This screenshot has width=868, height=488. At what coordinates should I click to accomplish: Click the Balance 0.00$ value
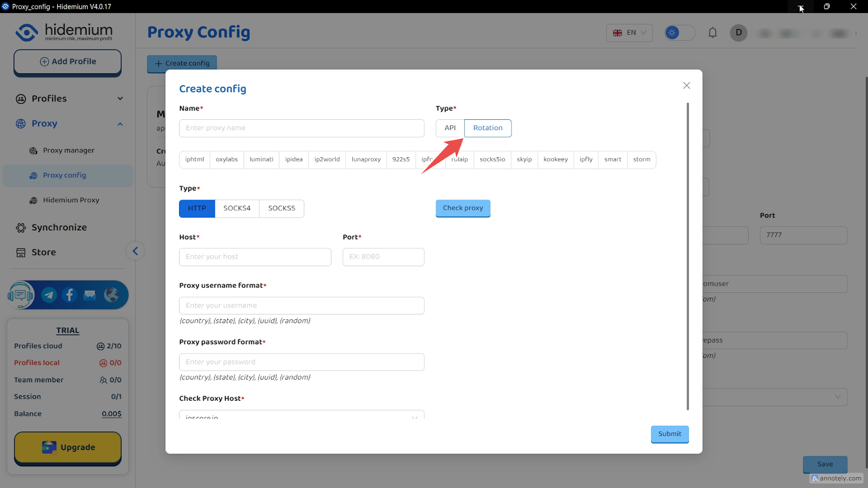click(112, 414)
